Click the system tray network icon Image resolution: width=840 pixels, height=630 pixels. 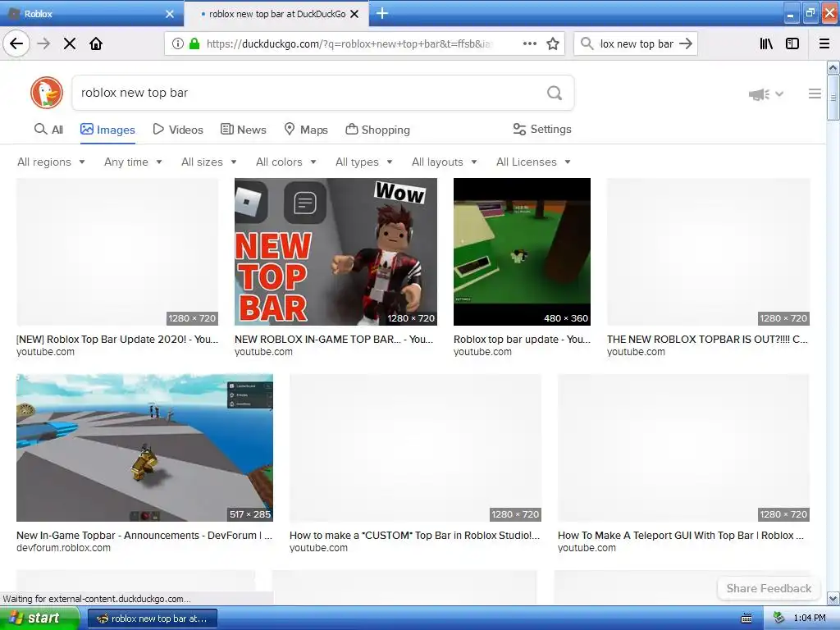778,619
